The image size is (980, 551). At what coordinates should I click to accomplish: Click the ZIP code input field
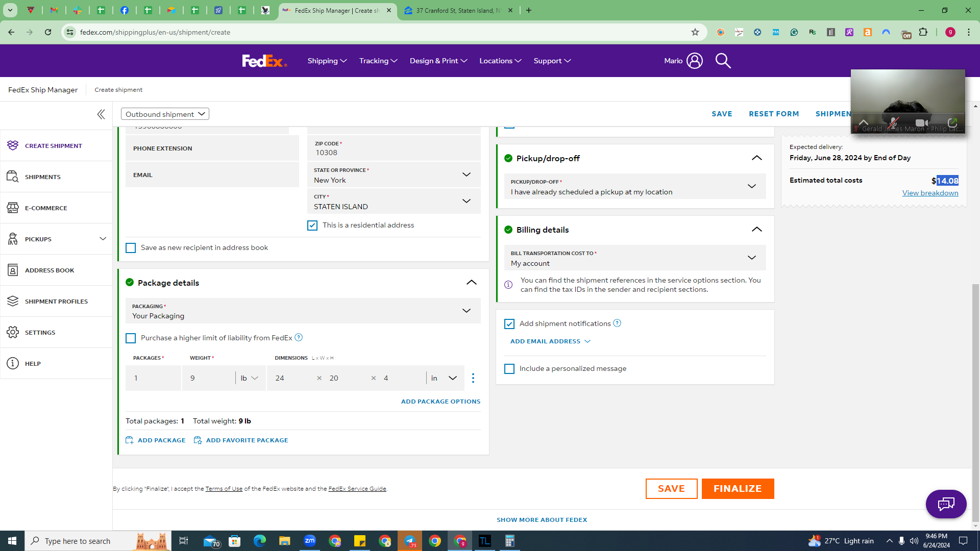394,148
